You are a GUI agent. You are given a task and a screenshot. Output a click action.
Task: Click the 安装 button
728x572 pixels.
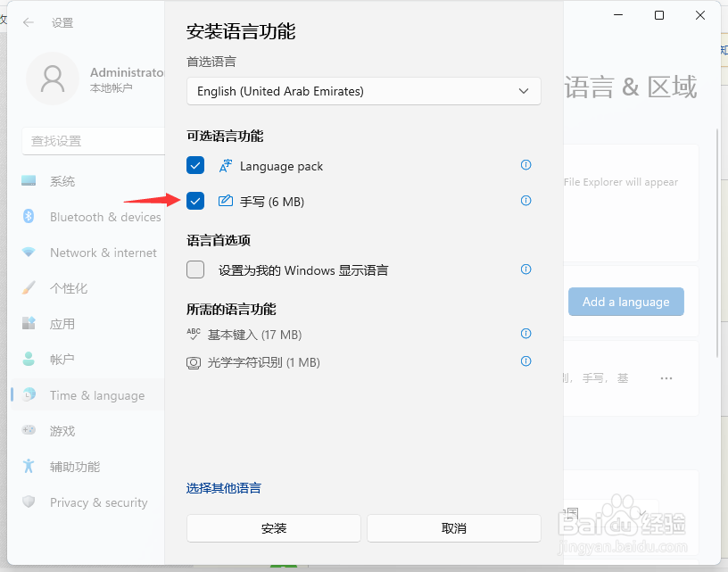point(274,528)
